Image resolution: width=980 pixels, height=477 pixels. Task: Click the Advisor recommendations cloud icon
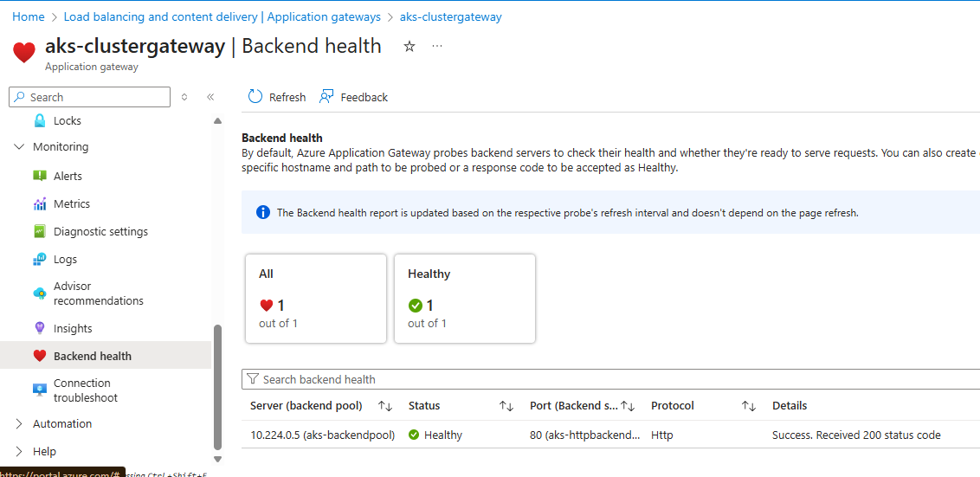point(40,293)
